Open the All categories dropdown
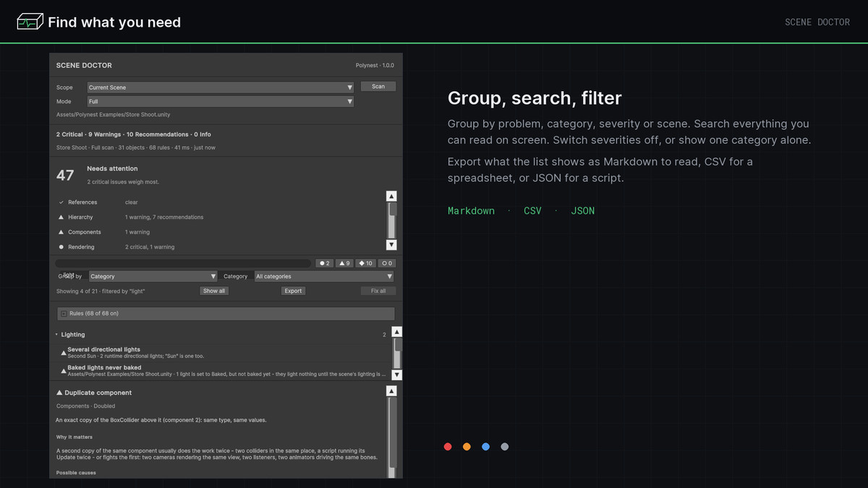 pos(324,276)
